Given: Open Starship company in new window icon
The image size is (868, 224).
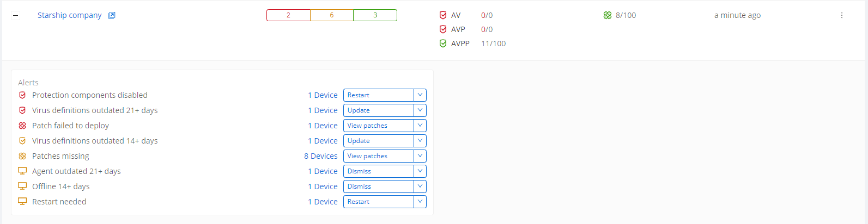Looking at the screenshot, I should point(112,15).
